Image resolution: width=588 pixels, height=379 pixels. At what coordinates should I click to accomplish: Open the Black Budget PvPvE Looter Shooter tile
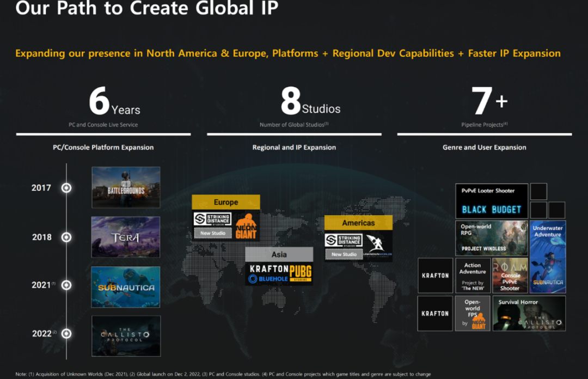point(492,201)
